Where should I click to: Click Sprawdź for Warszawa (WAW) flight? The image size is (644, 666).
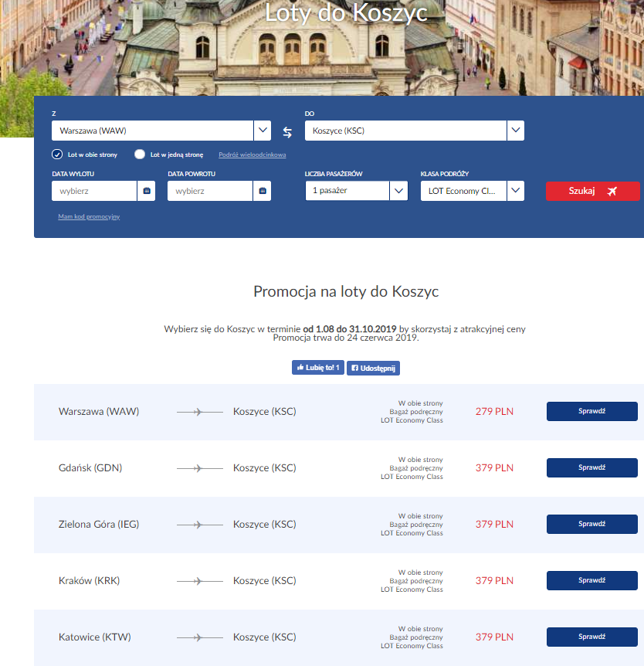[591, 411]
